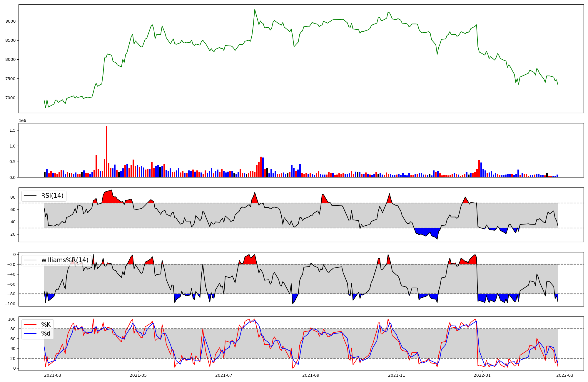Click the 2022-01 x-axis date label
588x382 pixels.
(482, 375)
